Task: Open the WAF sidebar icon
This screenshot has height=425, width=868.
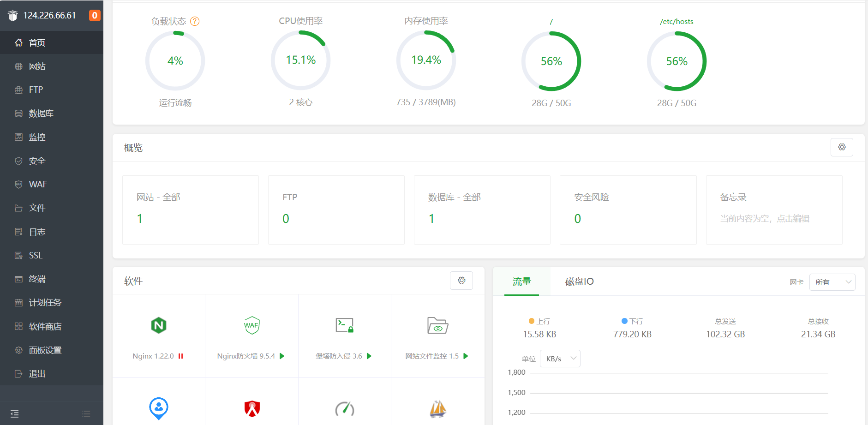Action: point(18,185)
